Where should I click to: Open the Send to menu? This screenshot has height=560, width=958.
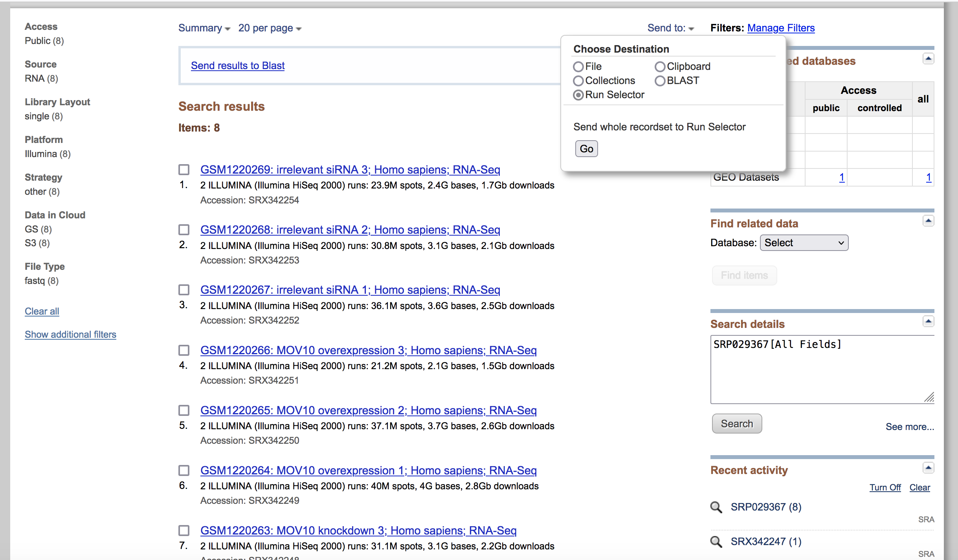tap(670, 28)
